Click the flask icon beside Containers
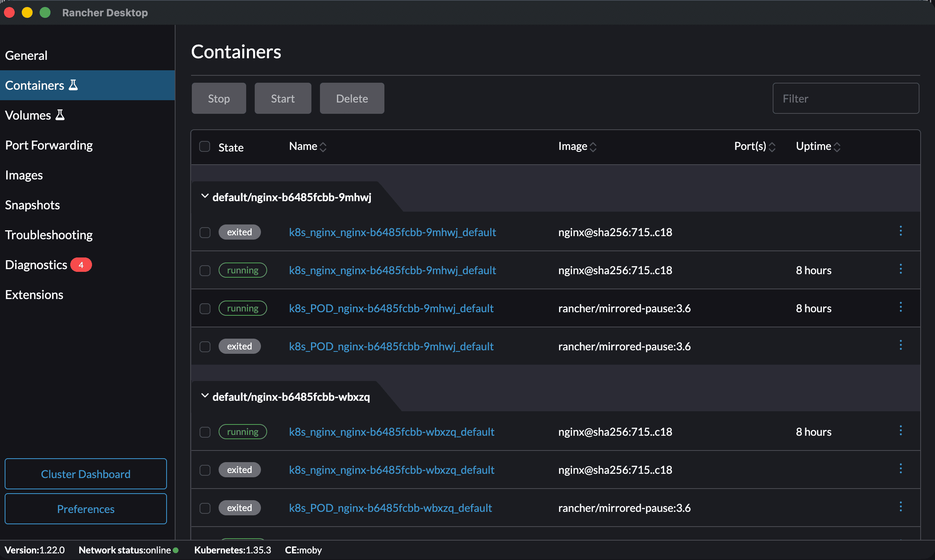The image size is (935, 560). [x=73, y=85]
